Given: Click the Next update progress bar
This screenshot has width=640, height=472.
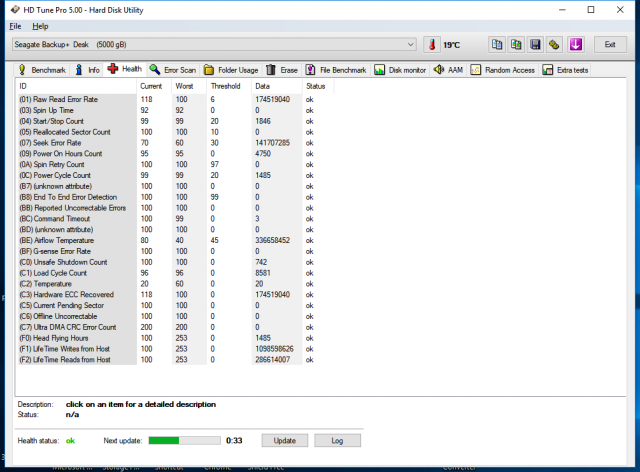Looking at the screenshot, I should pyautogui.click(x=184, y=440).
